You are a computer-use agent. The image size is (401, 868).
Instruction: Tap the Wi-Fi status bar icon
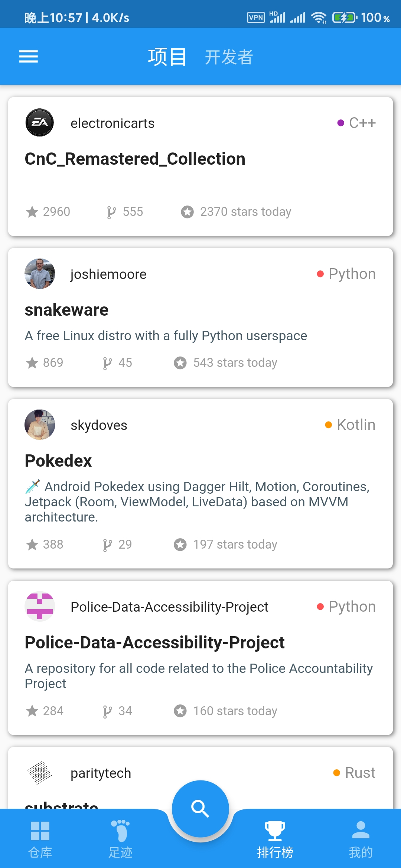319,17
